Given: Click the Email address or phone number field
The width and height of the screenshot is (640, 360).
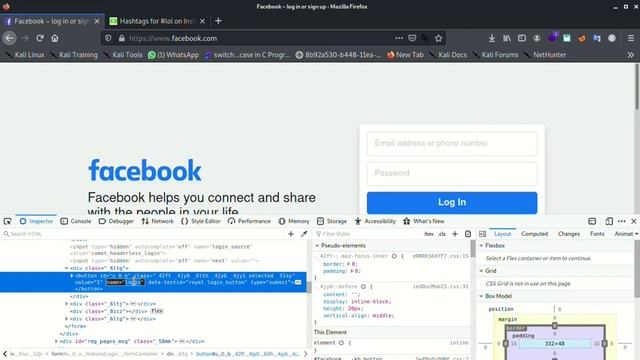Looking at the screenshot, I should 452,144.
